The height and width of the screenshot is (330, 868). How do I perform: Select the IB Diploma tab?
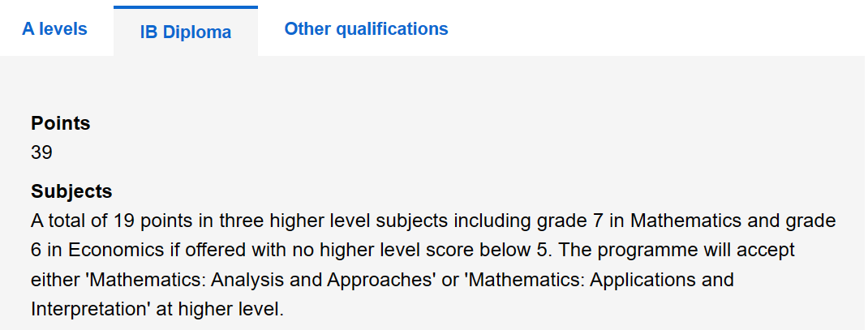(x=186, y=32)
